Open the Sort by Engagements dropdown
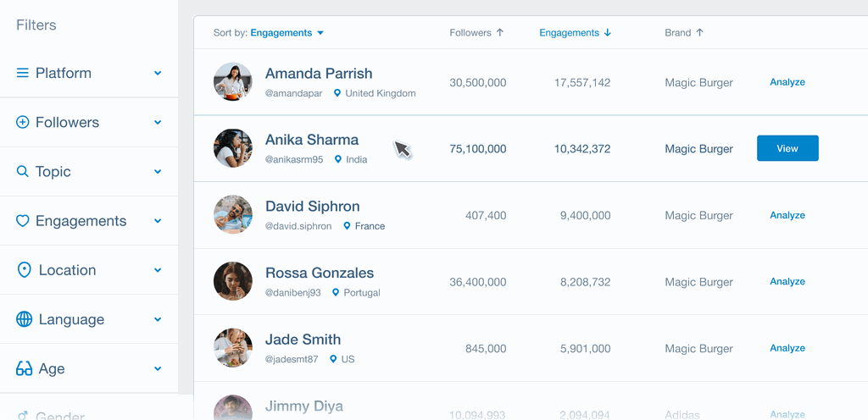This screenshot has height=420, width=868. click(287, 33)
